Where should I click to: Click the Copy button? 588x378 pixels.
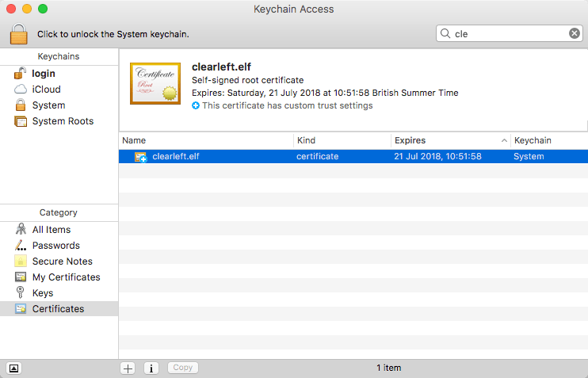183,368
